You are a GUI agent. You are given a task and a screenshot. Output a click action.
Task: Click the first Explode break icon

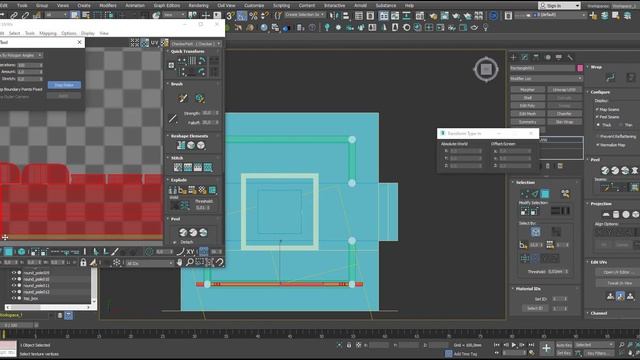tap(173, 190)
